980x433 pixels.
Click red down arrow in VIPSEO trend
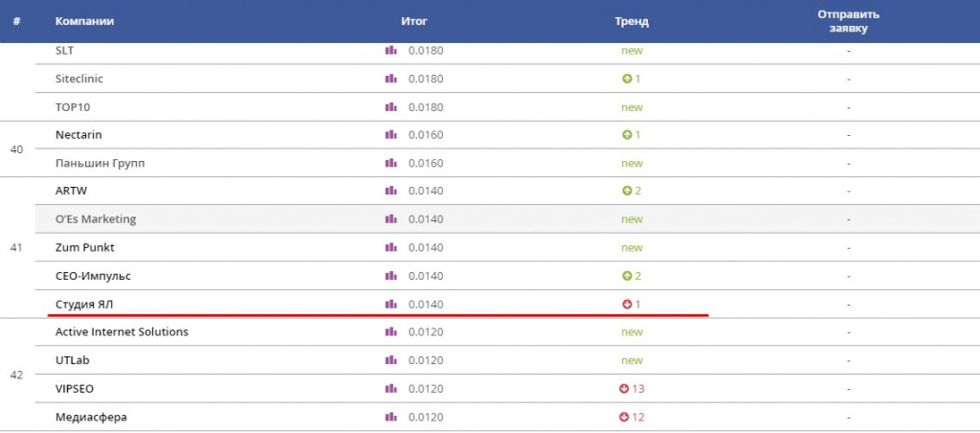[624, 389]
